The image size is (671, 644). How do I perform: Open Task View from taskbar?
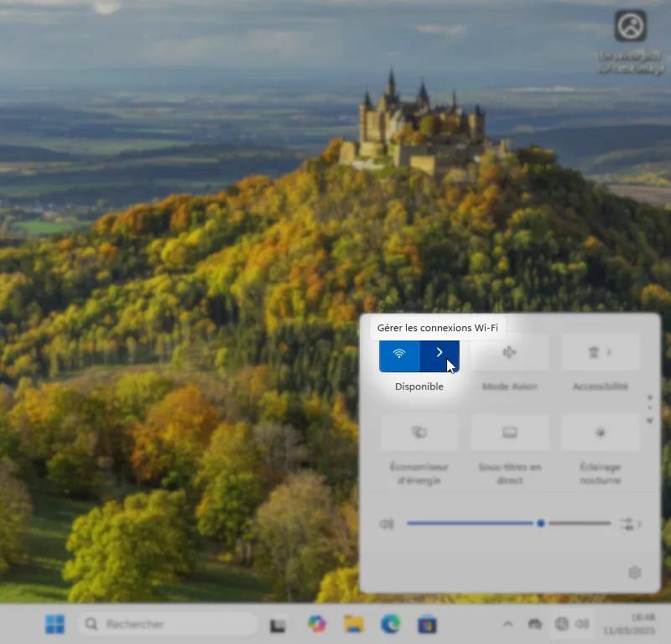(x=278, y=625)
